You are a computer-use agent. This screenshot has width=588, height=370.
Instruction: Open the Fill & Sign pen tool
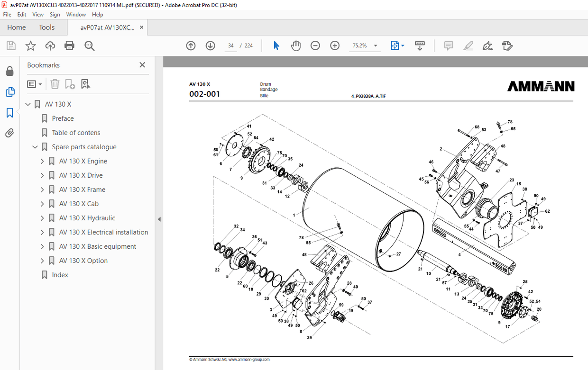click(x=487, y=45)
